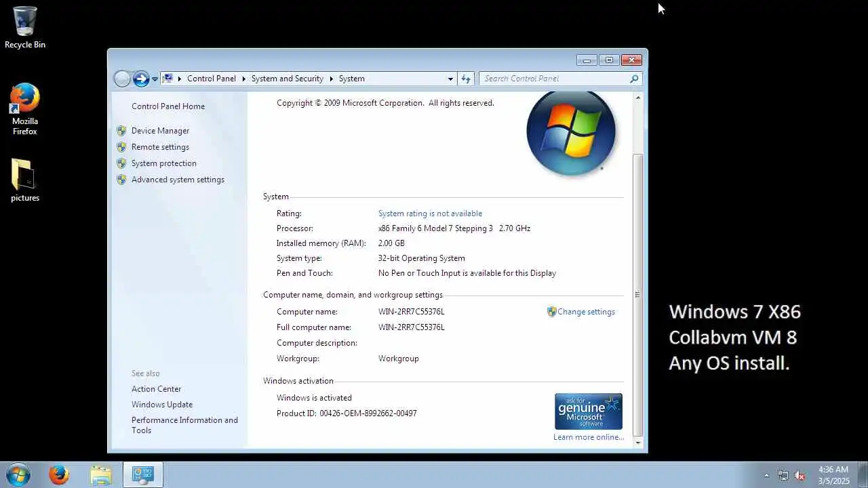Viewport: 868px width, 488px height.
Task: Click the Forward navigation arrow
Action: pyautogui.click(x=141, y=79)
